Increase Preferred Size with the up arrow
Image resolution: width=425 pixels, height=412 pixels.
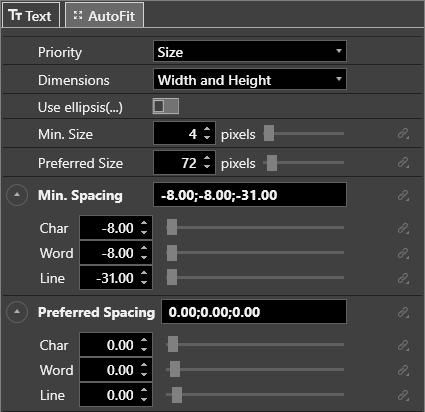click(x=207, y=158)
